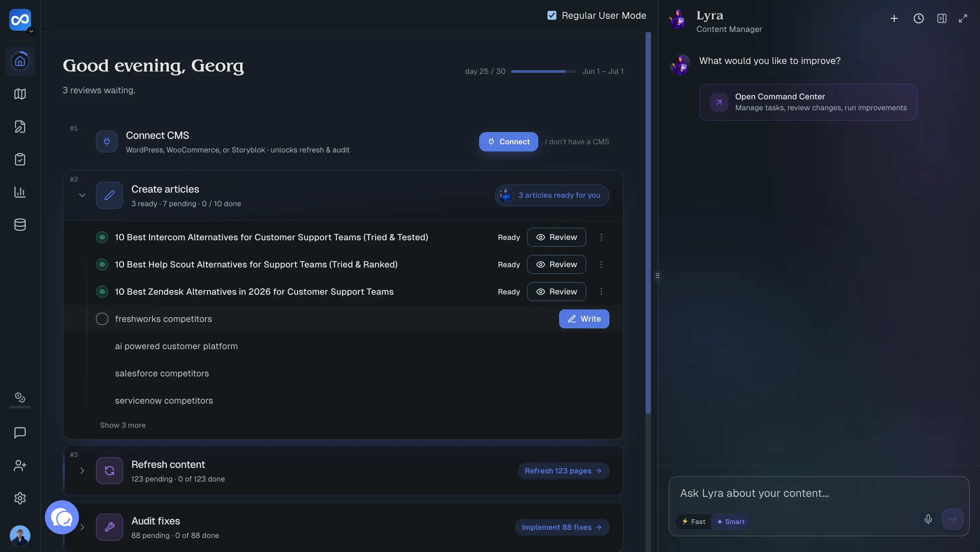Review the Help Scout Alternatives article
980x552 pixels.
tap(556, 264)
